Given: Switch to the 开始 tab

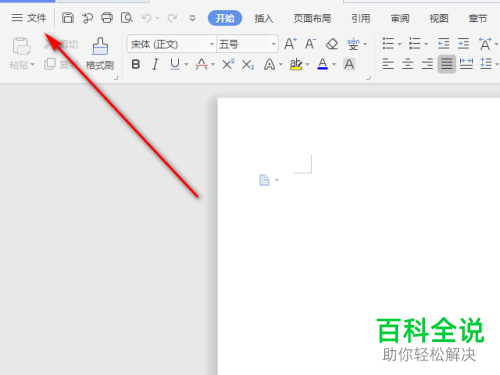Looking at the screenshot, I should click(225, 18).
